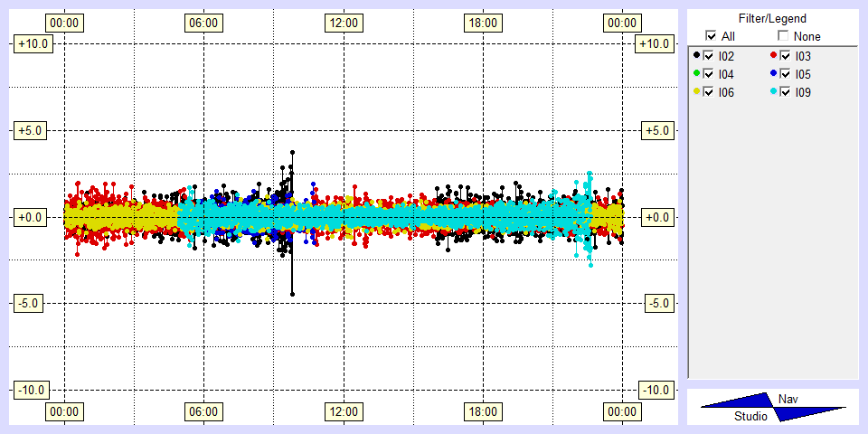Hide the I02 series via checkbox
Screen dimensions: 868x434
click(x=709, y=56)
